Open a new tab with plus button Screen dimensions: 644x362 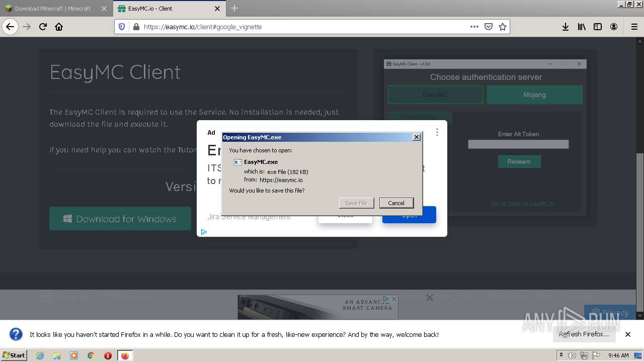click(x=234, y=8)
